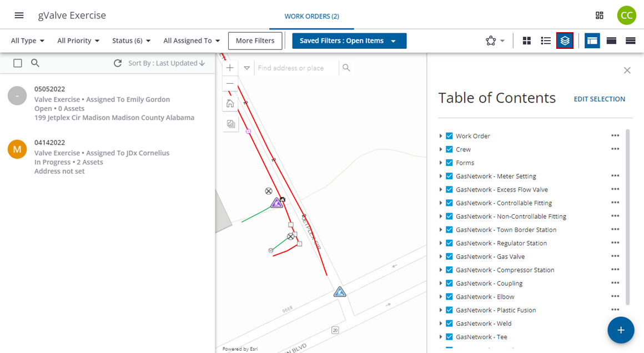Screen dimensions: 644x353
Task: Open options for GasNetwork - Meter Setting layer
Action: point(615,176)
